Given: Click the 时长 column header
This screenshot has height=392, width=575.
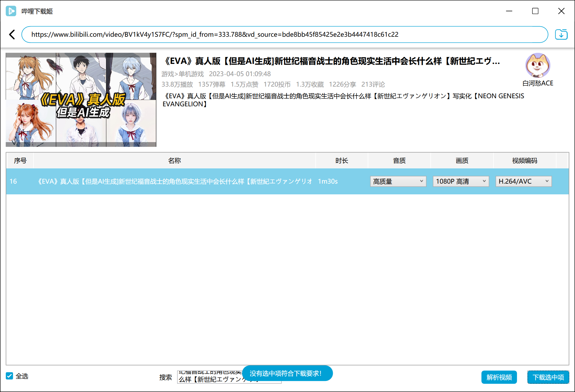Looking at the screenshot, I should tap(341, 161).
